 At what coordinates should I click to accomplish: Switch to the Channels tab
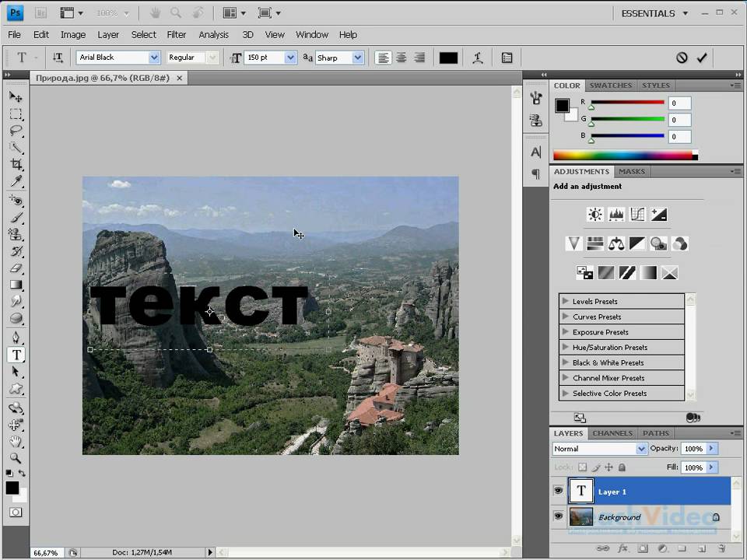click(x=612, y=433)
